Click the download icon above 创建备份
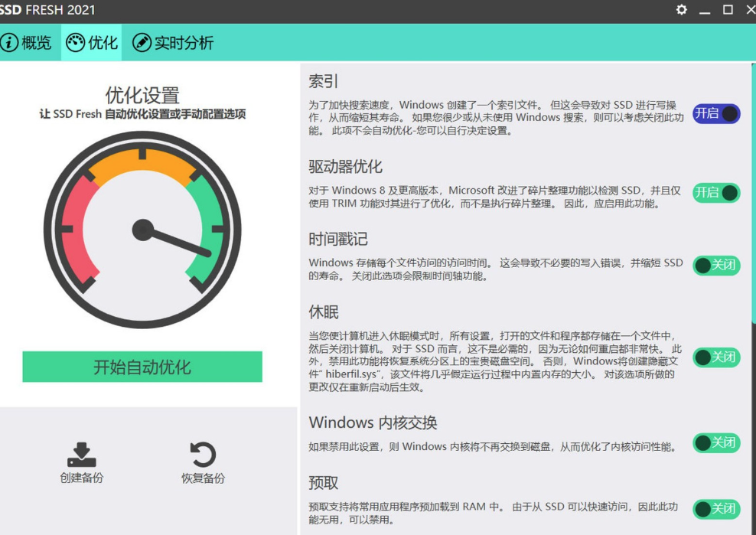This screenshot has width=756, height=535. point(81,455)
